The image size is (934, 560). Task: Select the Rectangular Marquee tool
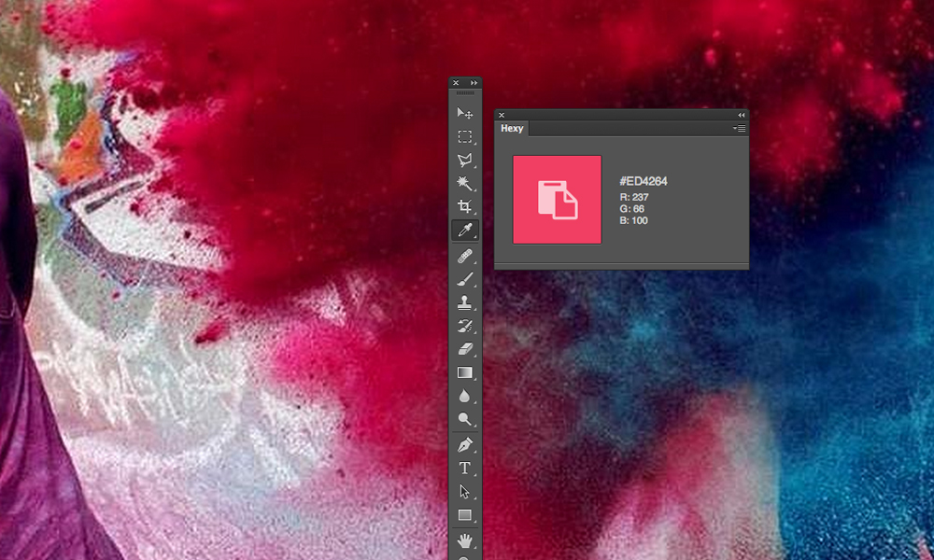464,136
